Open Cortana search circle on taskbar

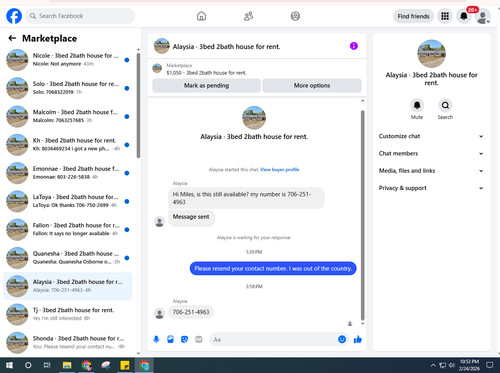pos(28,365)
